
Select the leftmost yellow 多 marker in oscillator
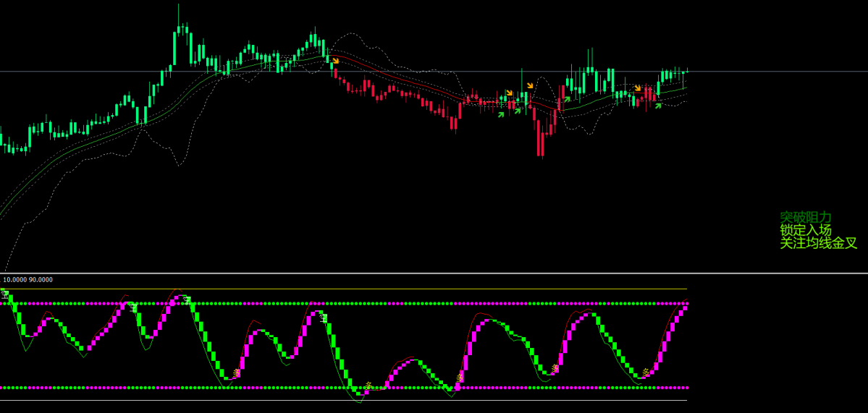[237, 373]
